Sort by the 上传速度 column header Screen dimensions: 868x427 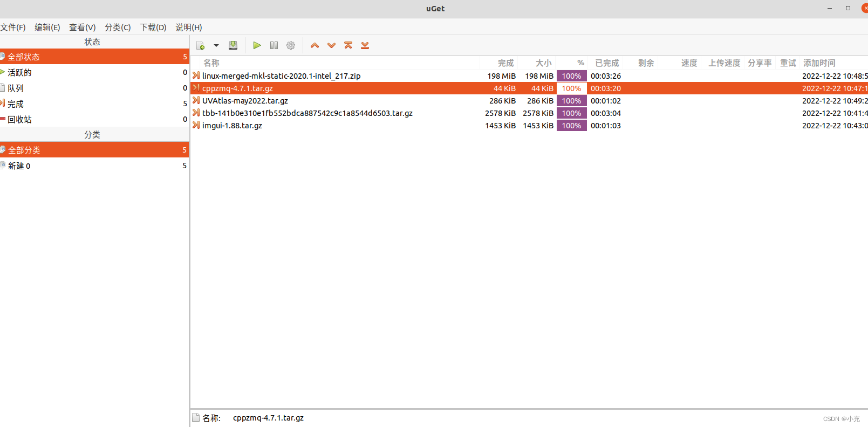click(724, 63)
